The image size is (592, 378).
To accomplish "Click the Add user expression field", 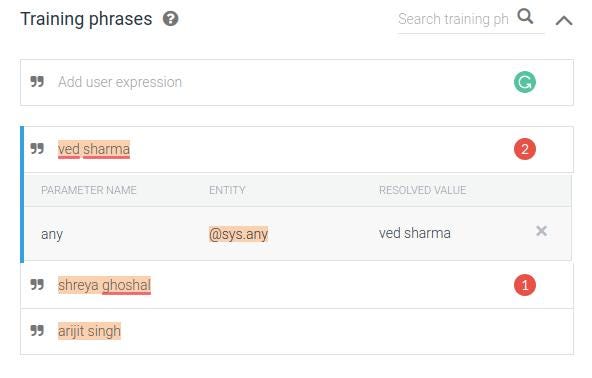I will coord(297,82).
